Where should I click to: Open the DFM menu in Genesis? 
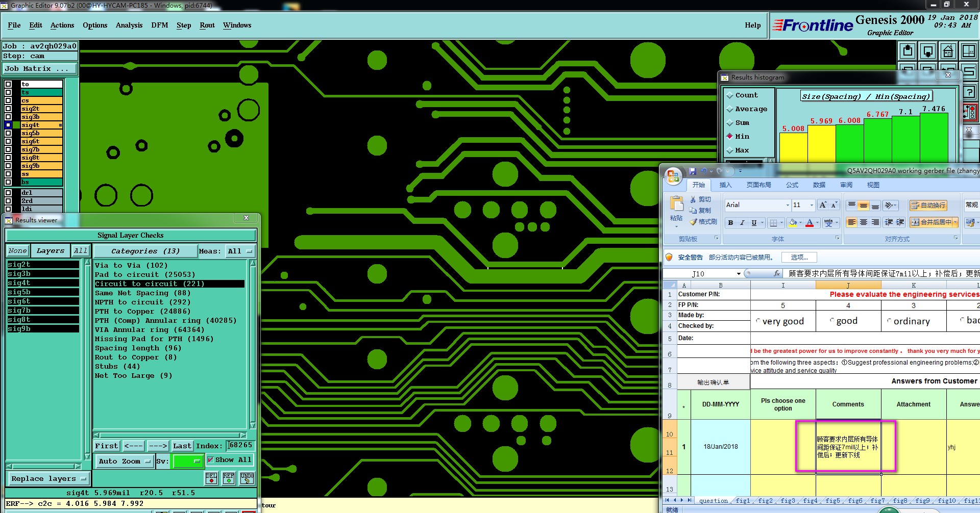pyautogui.click(x=160, y=25)
